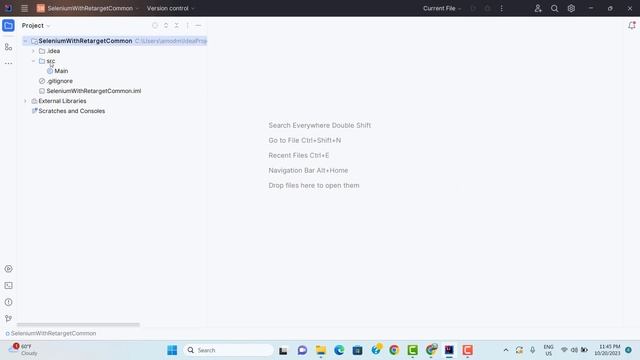Open the More Actions vertical dots menu
The image size is (640, 360).
point(502,8)
